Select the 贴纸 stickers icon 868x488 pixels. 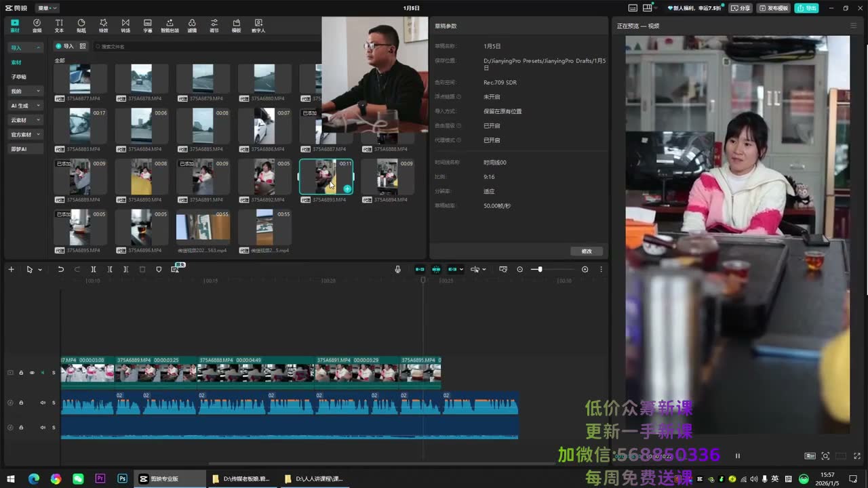[x=81, y=26]
